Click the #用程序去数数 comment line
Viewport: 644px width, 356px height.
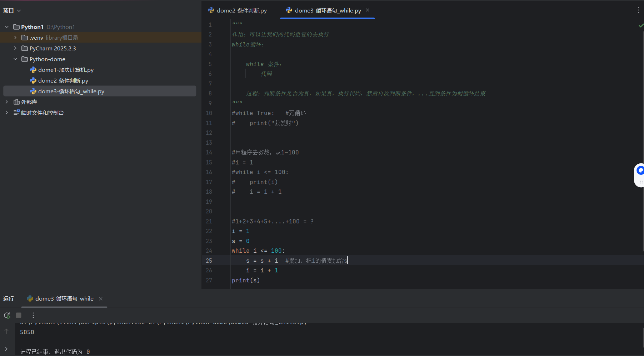[x=265, y=152]
